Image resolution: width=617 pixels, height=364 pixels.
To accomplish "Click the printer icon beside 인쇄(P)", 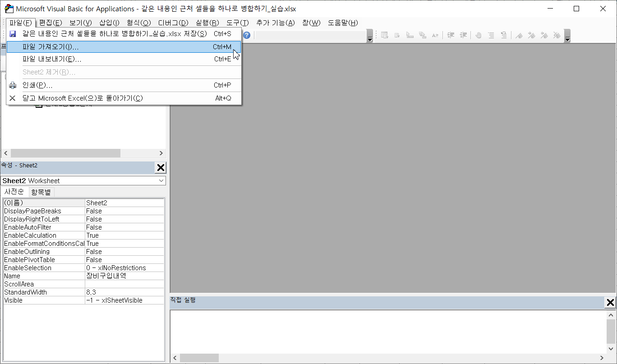I will point(13,85).
